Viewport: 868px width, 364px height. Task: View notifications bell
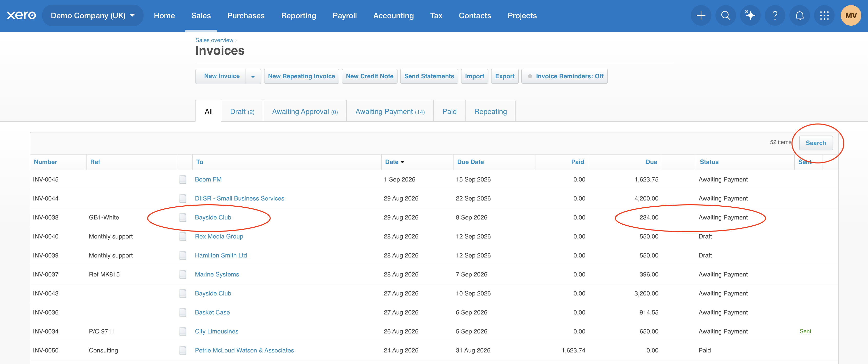tap(800, 15)
